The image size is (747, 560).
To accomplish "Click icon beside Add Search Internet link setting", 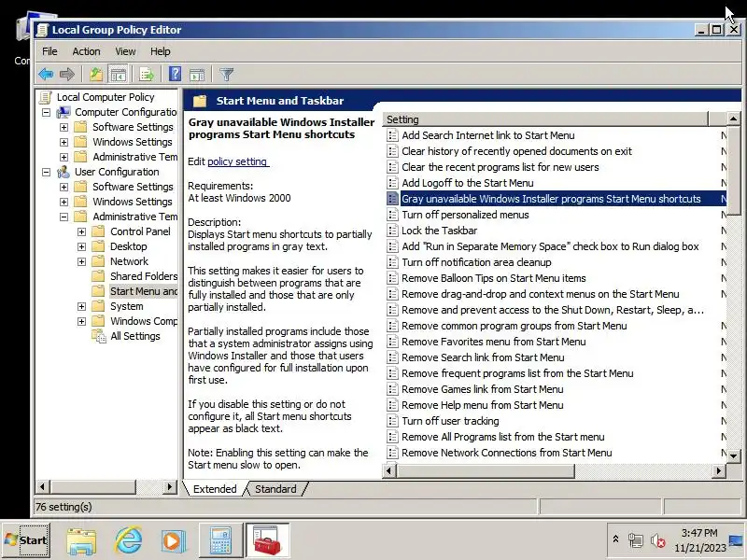I will point(392,135).
